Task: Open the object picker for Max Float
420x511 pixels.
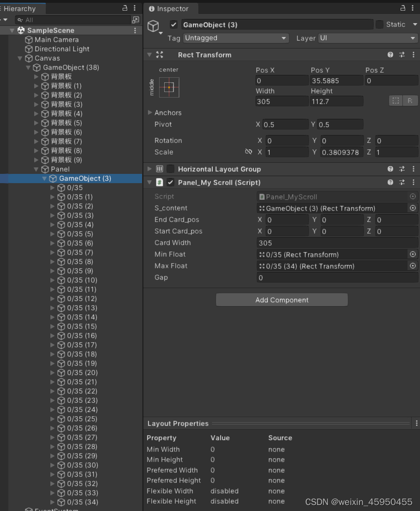Action: tap(413, 266)
